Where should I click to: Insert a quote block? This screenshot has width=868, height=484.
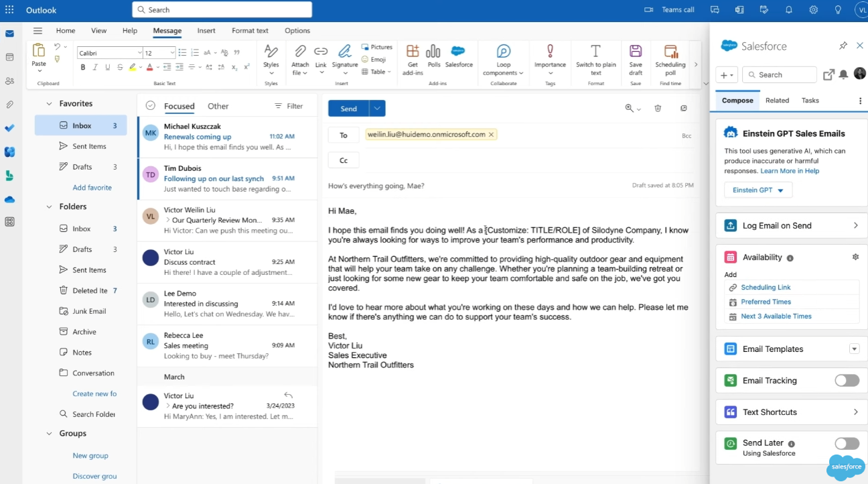pyautogui.click(x=236, y=52)
